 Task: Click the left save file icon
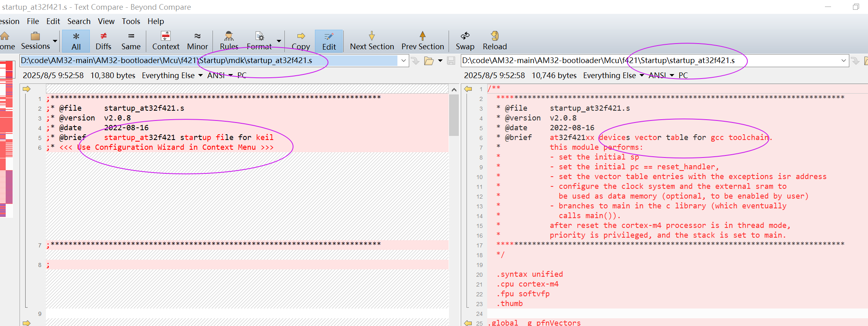pos(451,61)
